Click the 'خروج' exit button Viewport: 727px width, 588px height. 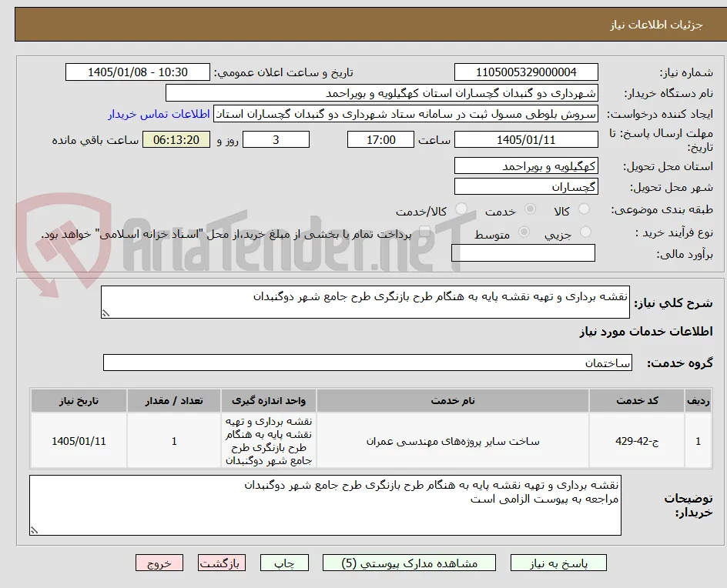[159, 563]
